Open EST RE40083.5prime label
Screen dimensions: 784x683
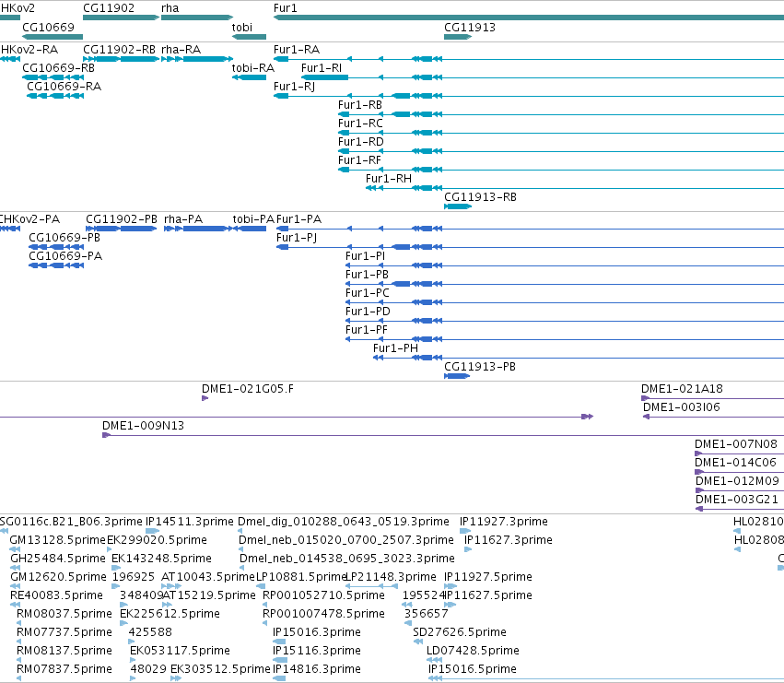click(x=56, y=596)
